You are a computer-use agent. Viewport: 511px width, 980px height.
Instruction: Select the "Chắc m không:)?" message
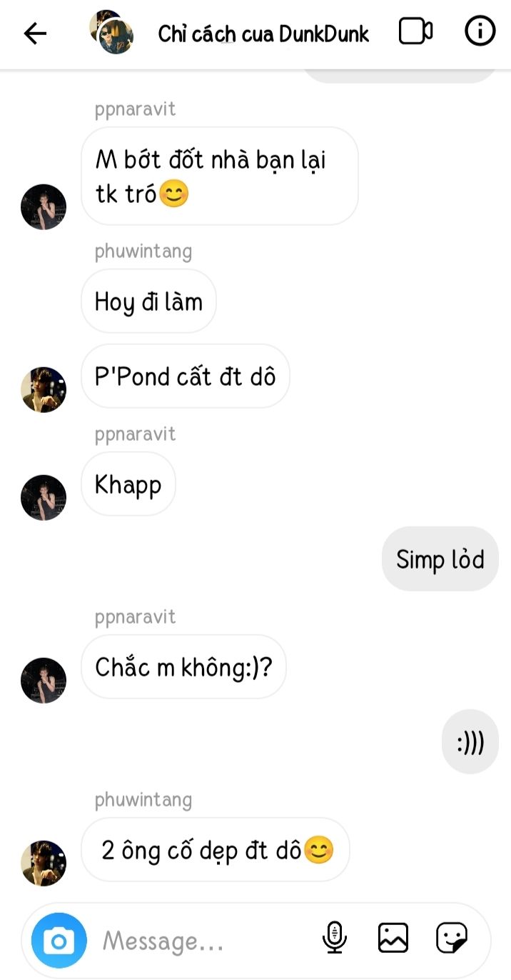tap(183, 667)
